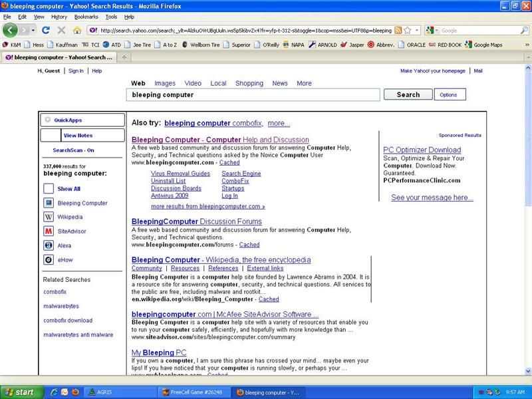Select the Wikipedia filter icon
The width and height of the screenshot is (532, 399).
[x=49, y=217]
